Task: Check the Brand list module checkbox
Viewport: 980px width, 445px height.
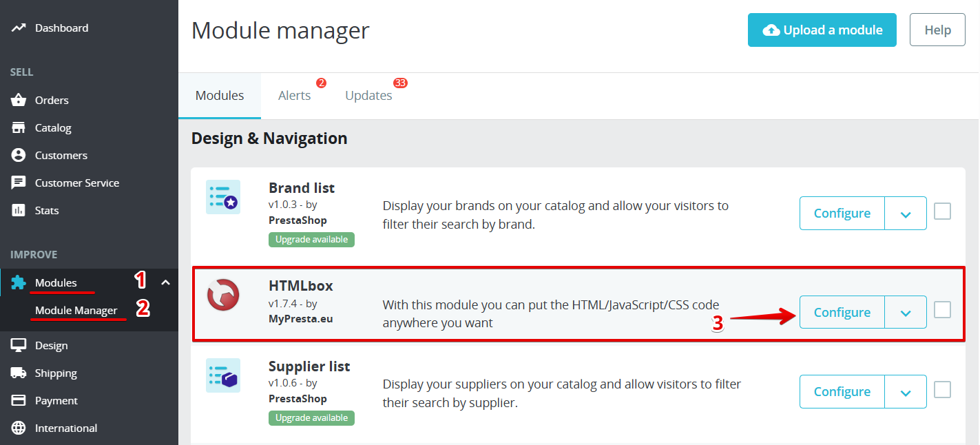Action: [x=942, y=211]
